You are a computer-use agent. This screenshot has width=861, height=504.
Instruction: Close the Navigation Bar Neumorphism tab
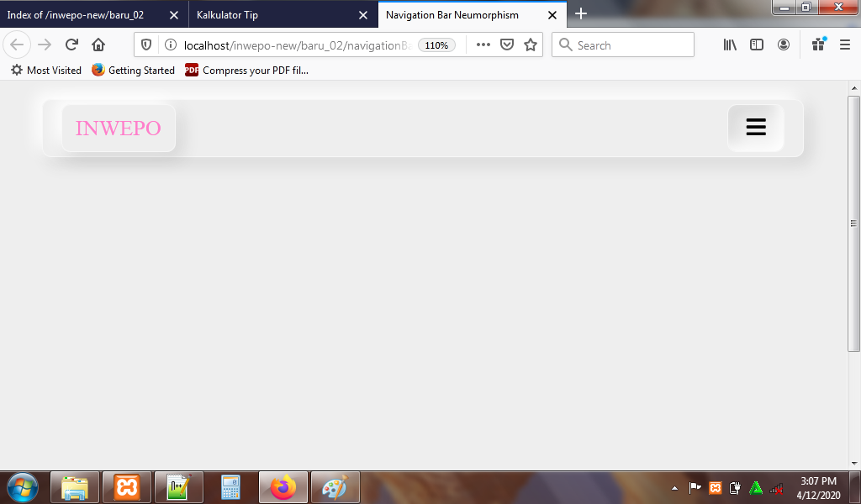coord(552,15)
